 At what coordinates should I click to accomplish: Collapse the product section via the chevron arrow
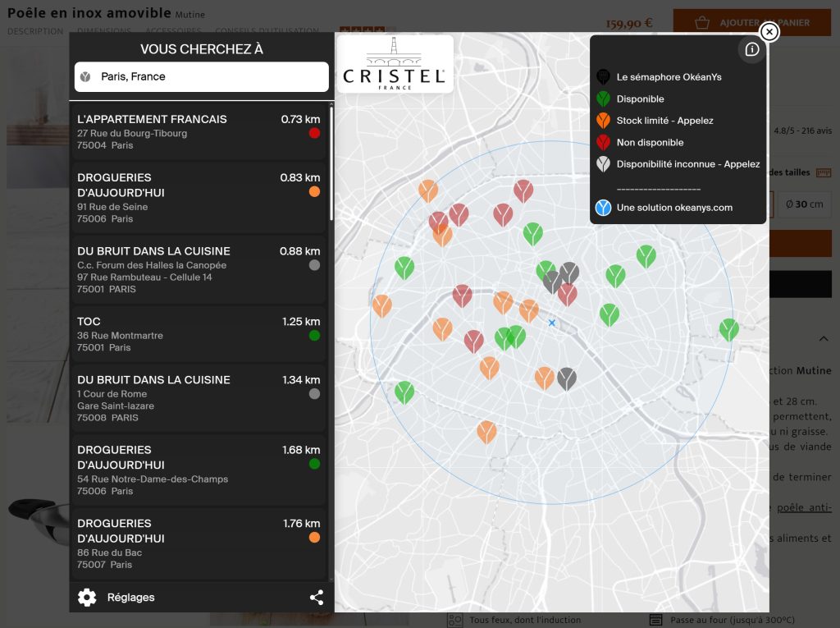823,338
